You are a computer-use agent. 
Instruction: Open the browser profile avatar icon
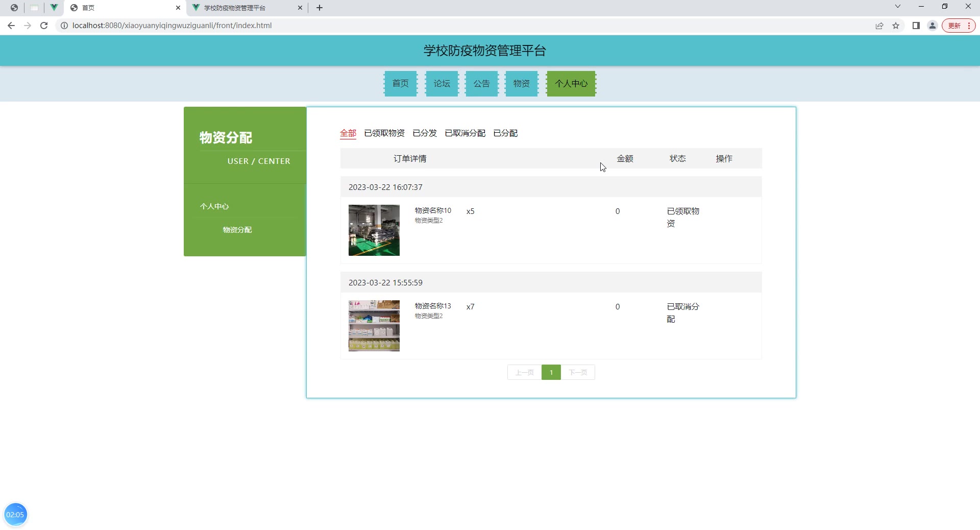(x=932, y=26)
